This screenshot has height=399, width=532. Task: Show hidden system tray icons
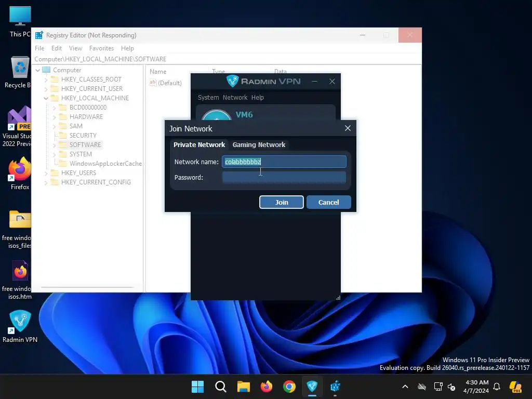pyautogui.click(x=405, y=387)
